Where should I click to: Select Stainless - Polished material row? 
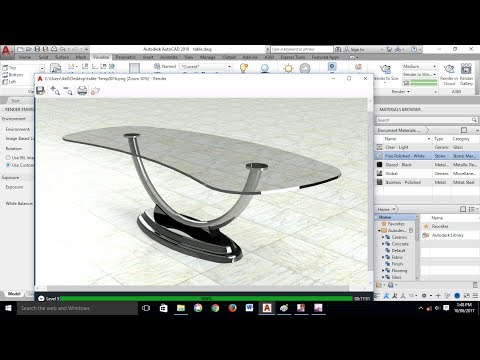tap(427, 182)
